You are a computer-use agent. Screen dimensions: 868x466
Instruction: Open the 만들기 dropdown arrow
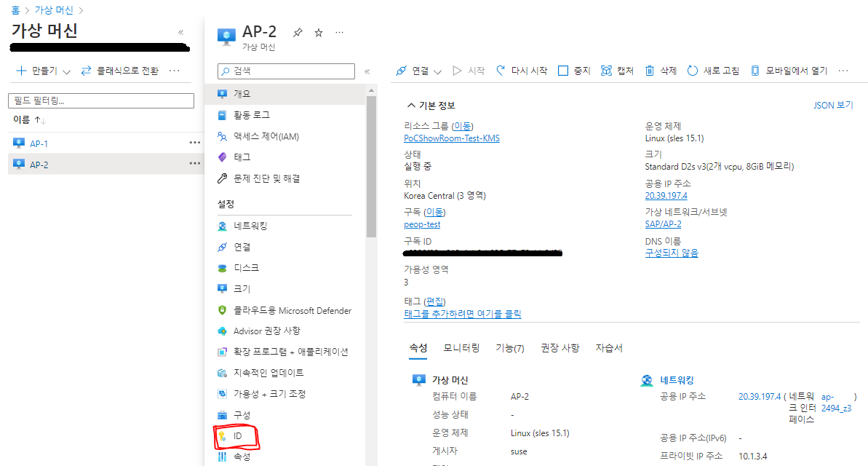(x=66, y=71)
